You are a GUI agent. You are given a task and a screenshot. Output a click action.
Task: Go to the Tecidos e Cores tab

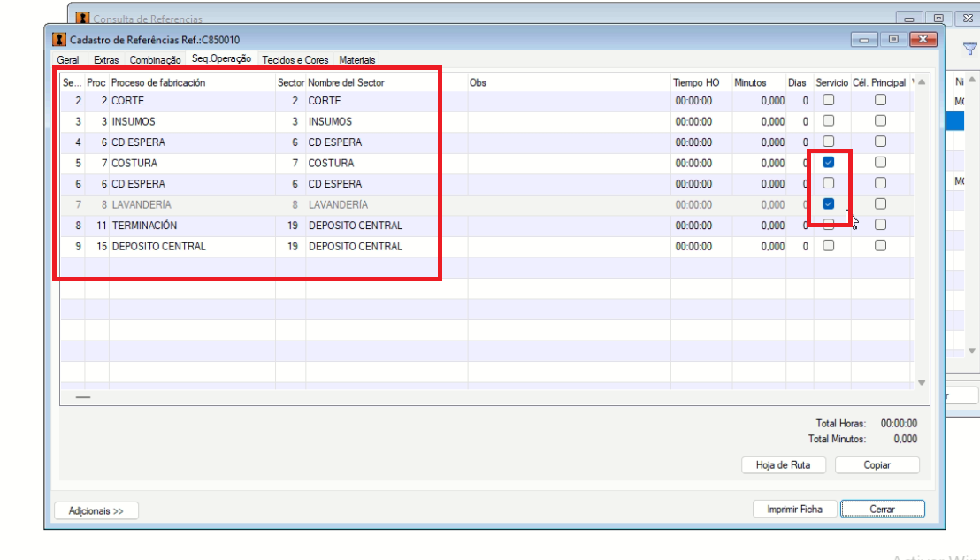(x=295, y=60)
